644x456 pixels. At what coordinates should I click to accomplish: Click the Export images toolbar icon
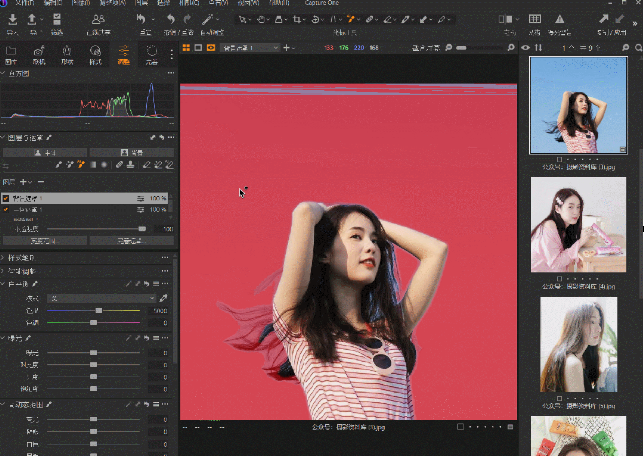click(x=34, y=20)
